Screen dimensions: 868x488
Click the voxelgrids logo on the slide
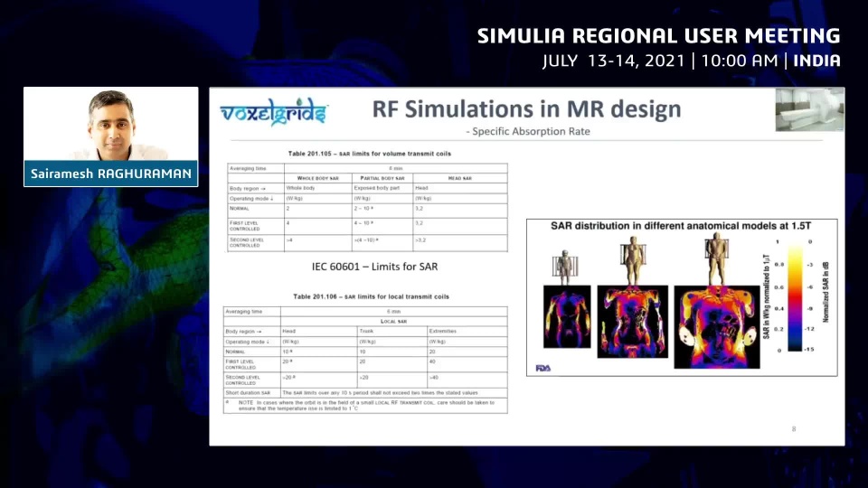point(274,112)
